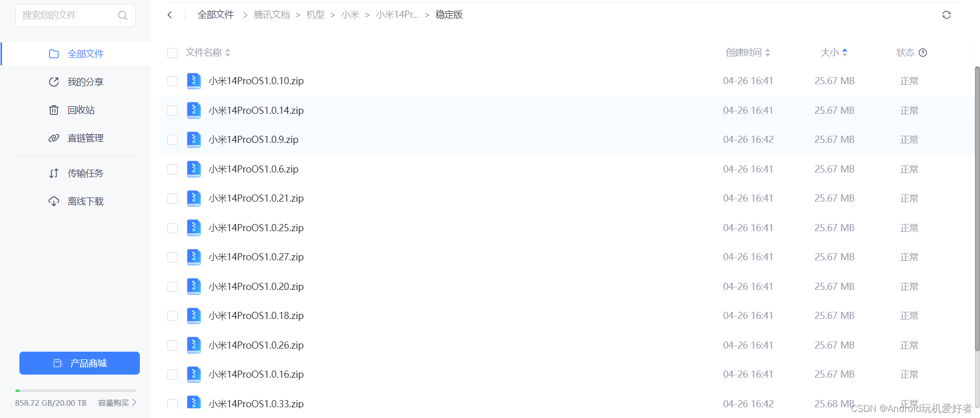Click the link icon beside 直链管理
The image size is (980, 418).
click(x=54, y=138)
